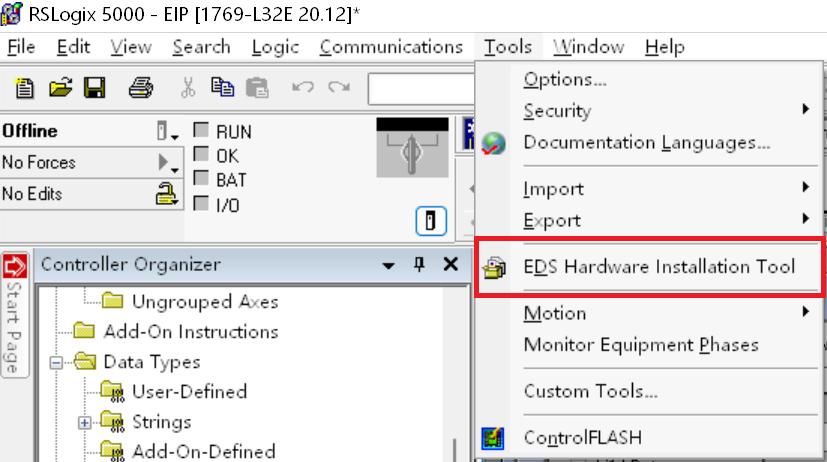
Task: Click the No Edits lock icon
Action: coord(166,194)
